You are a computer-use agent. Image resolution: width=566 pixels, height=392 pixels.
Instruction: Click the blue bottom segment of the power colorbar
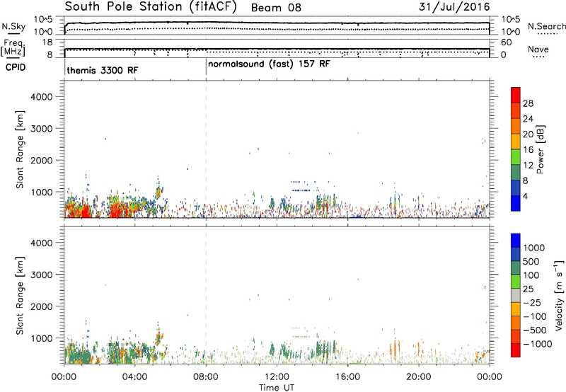point(516,203)
